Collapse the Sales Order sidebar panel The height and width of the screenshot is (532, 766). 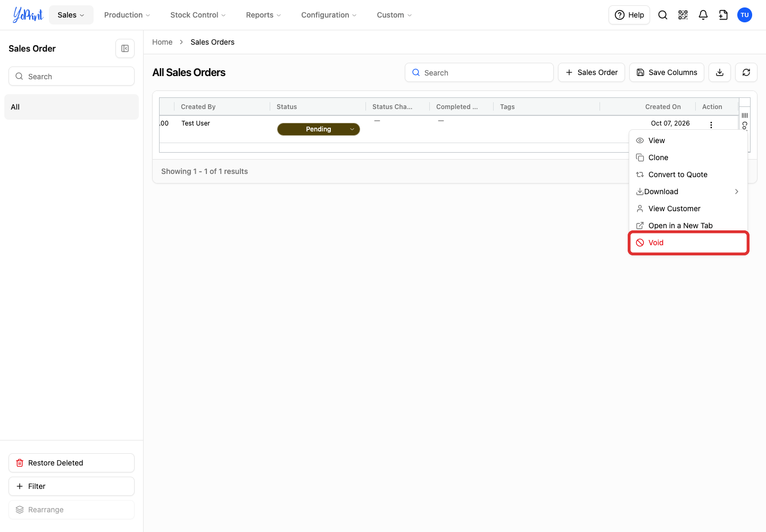click(x=125, y=48)
